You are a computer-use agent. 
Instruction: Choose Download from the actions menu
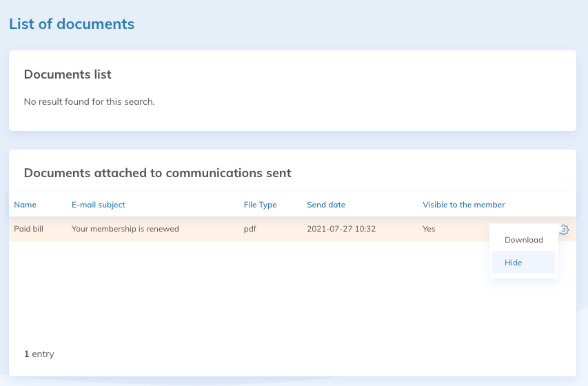pyautogui.click(x=523, y=240)
